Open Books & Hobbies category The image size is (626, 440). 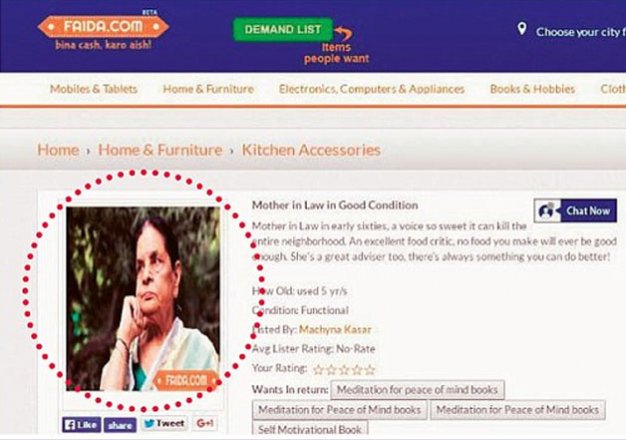click(533, 89)
